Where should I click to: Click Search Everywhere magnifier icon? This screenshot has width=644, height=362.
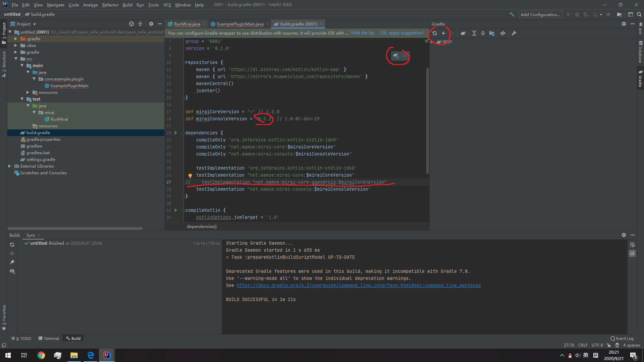pyautogui.click(x=639, y=14)
